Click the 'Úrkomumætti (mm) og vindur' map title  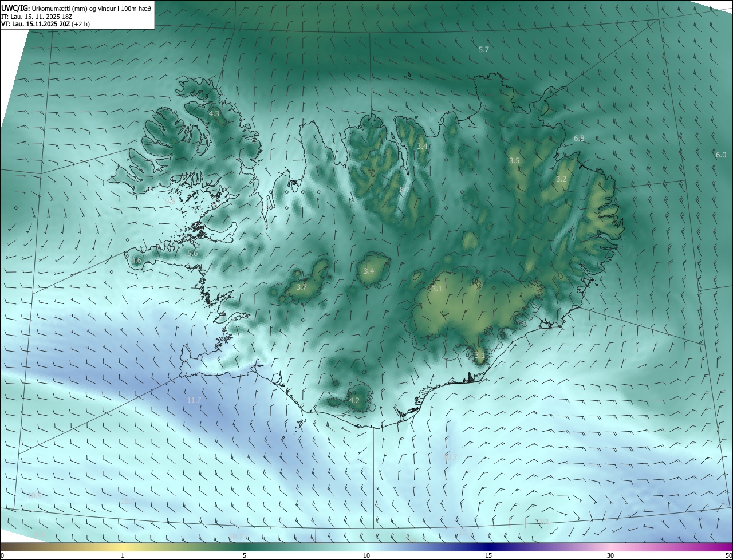tap(77, 8)
